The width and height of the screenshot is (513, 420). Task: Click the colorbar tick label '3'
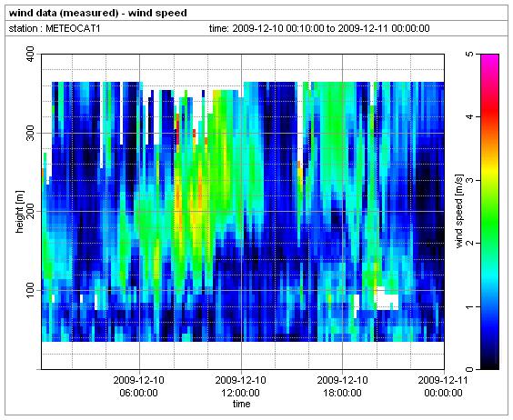click(x=470, y=180)
